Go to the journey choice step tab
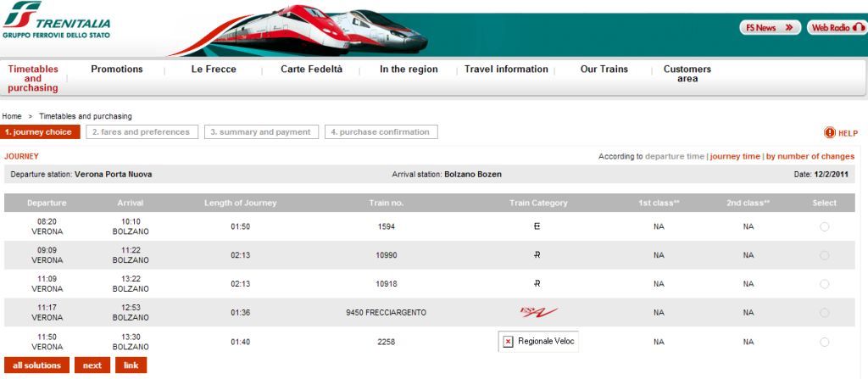Screen dimensions: 868x379 [x=41, y=132]
